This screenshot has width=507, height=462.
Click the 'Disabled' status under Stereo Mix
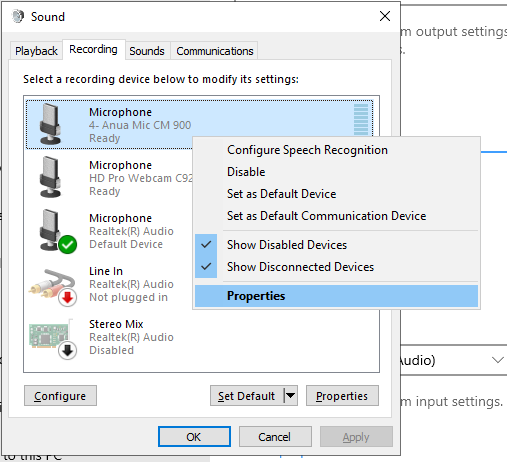point(111,350)
